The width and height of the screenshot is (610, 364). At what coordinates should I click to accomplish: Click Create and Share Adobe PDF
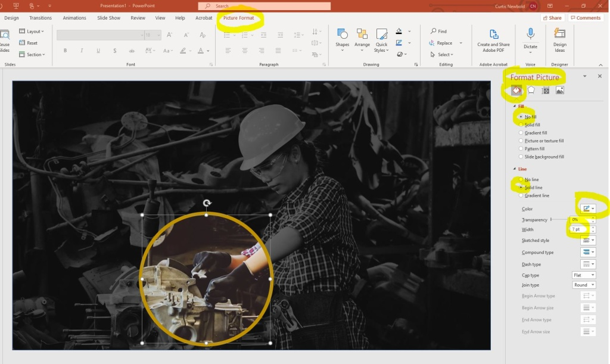pyautogui.click(x=493, y=42)
